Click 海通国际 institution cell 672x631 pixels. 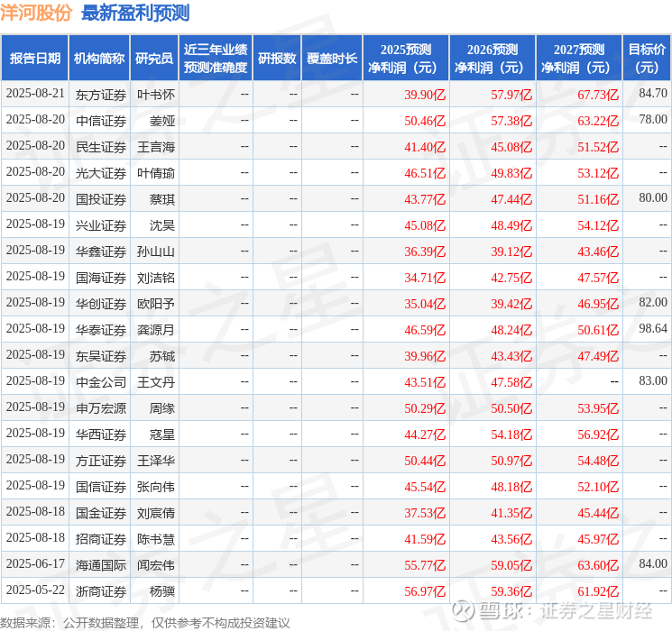101,565
